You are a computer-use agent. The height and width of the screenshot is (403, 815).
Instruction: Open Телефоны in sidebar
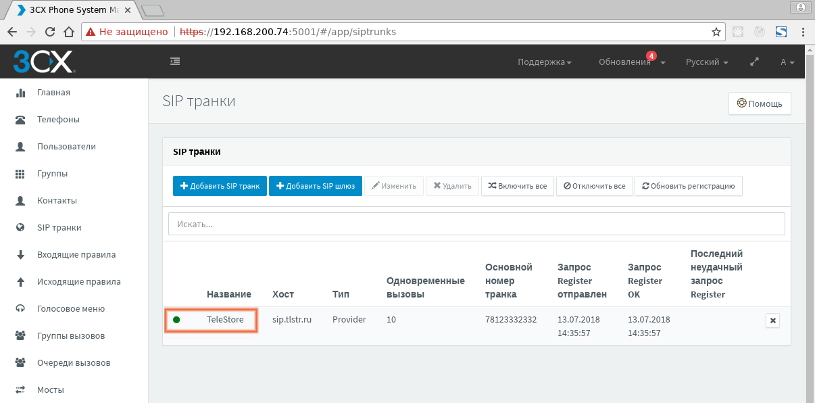[58, 120]
